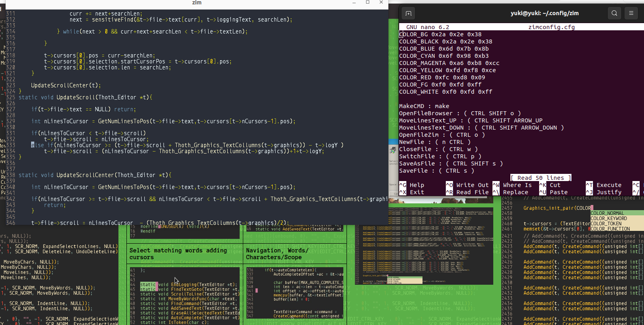This screenshot has width=644, height=325.
Task: Click the OpenFileBrowser keybinding line
Action: tap(460, 113)
